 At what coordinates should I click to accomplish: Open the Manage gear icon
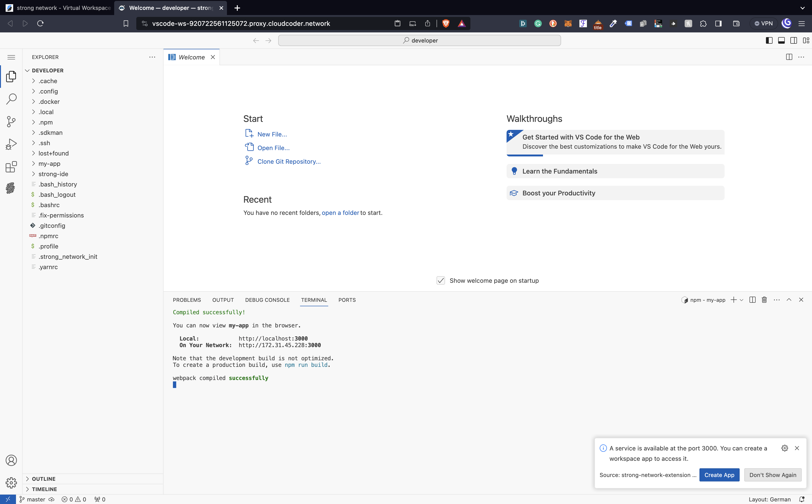coord(11,482)
